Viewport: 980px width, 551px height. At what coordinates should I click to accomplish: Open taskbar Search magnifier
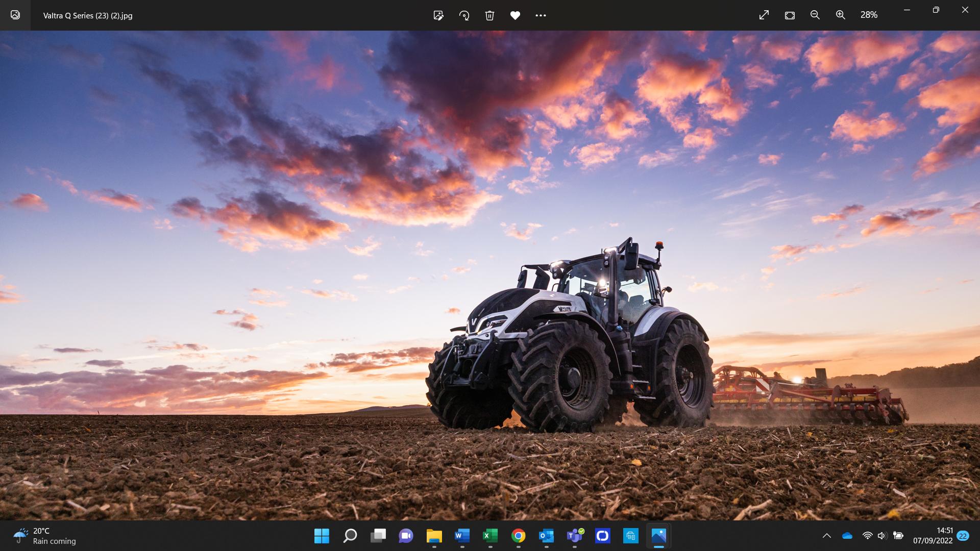click(x=350, y=536)
